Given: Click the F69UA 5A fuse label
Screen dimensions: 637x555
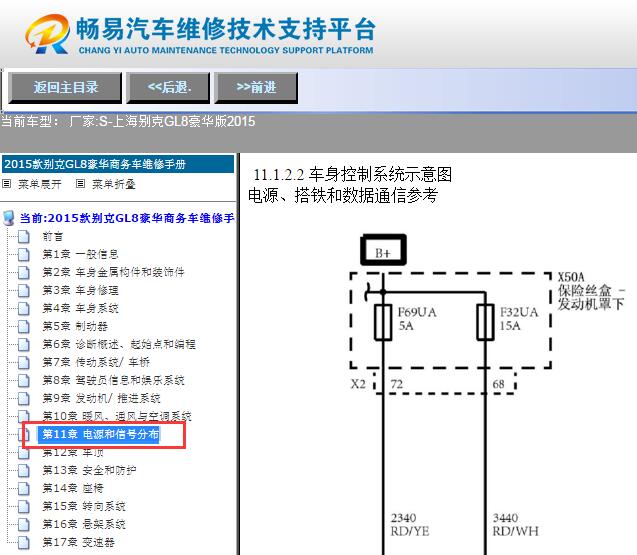Looking at the screenshot, I should tap(417, 319).
